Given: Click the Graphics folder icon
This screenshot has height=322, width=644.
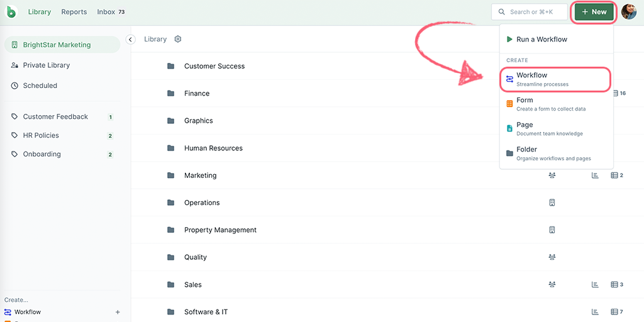Looking at the screenshot, I should pos(171,121).
